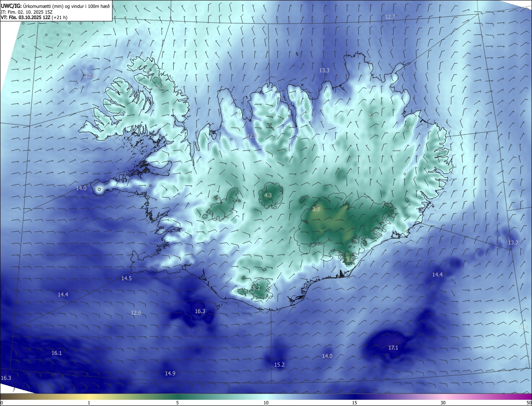Click the 15.2 value south of Iceland

279,365
